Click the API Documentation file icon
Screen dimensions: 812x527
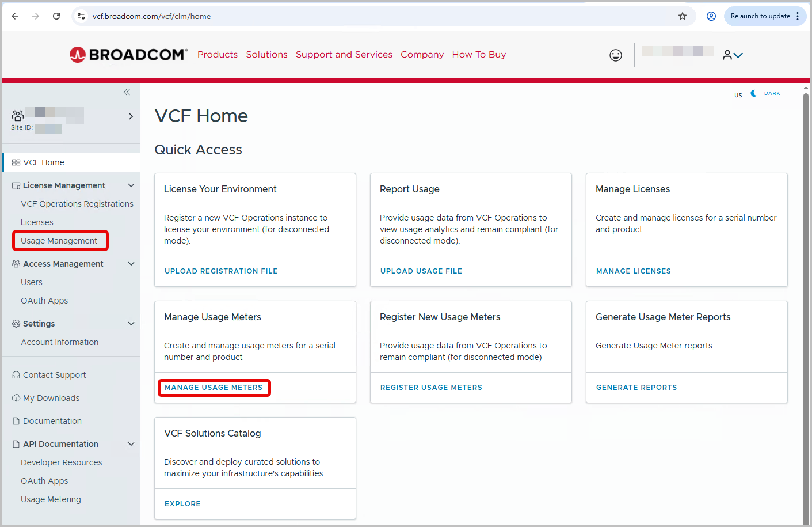pos(16,444)
